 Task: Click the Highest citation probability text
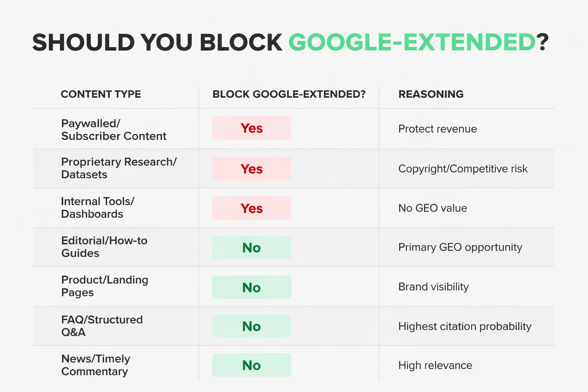pyautogui.click(x=465, y=327)
